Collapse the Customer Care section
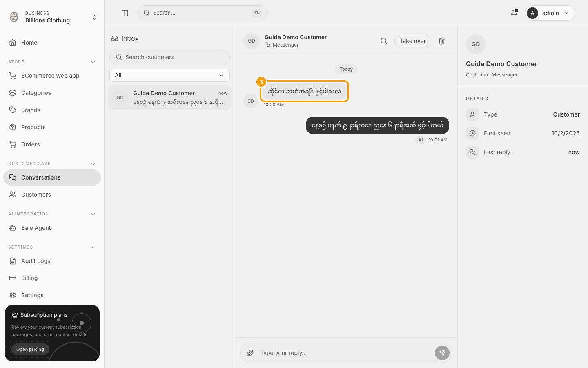 point(93,164)
